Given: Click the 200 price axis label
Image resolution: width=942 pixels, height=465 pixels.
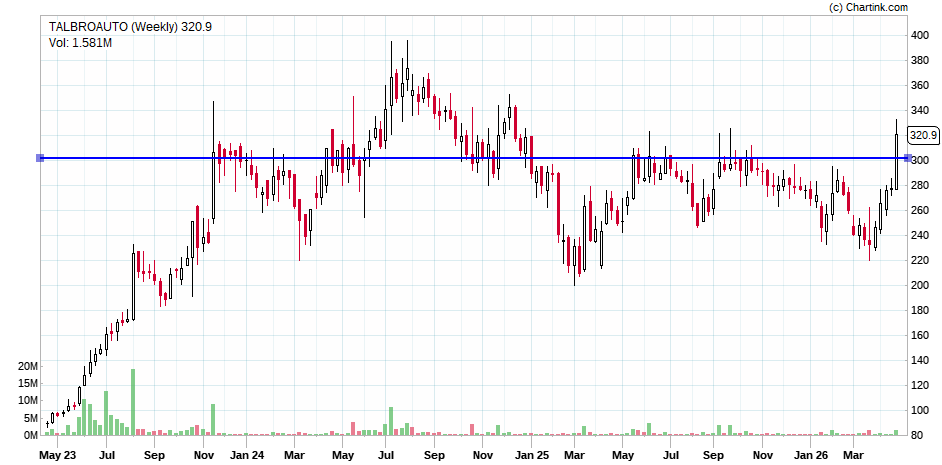Looking at the screenshot, I should pyautogui.click(x=919, y=285).
